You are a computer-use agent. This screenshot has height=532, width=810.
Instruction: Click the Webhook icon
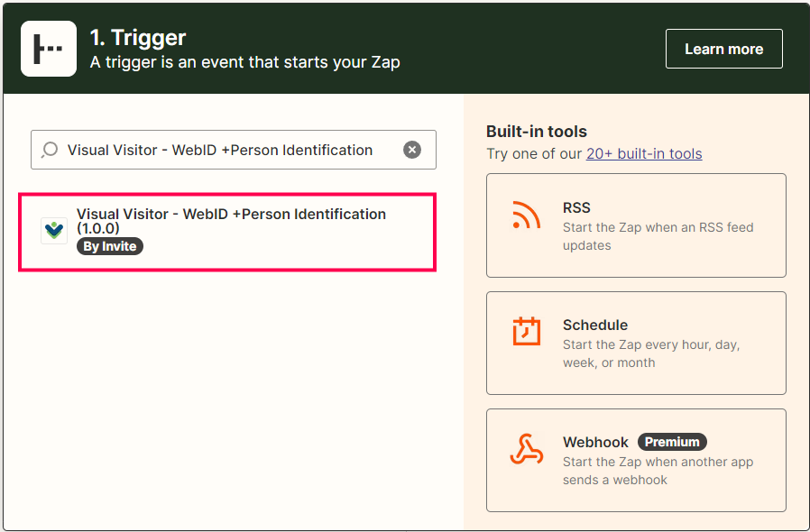click(527, 449)
